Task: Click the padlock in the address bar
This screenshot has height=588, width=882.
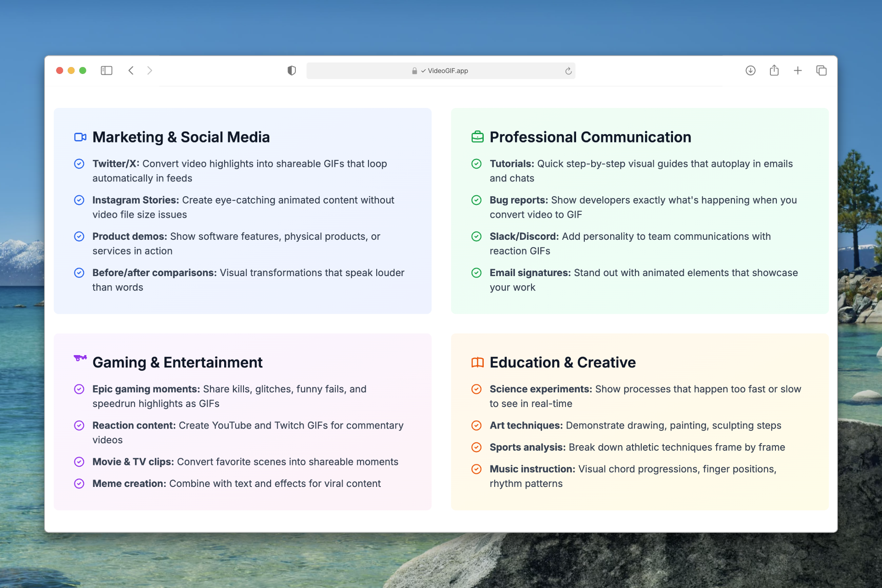Action: (414, 71)
